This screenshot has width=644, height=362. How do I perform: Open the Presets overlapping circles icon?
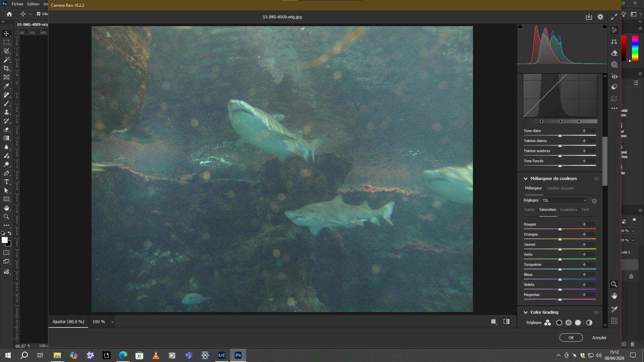614,87
